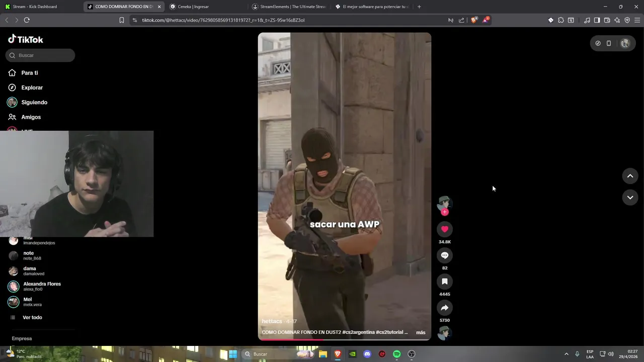The height and width of the screenshot is (362, 644).
Task: Save the video with the bookmark icon
Action: 445,282
